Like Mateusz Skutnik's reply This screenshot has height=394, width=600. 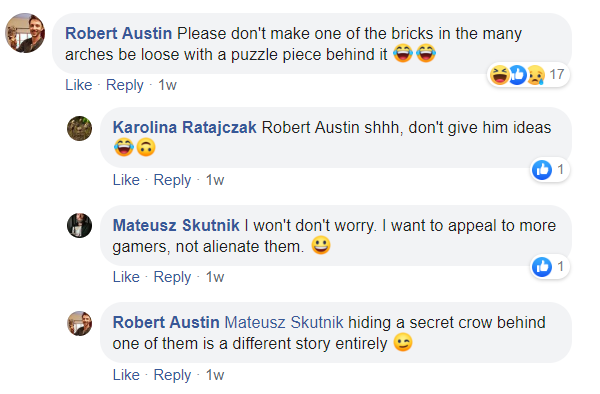click(126, 277)
